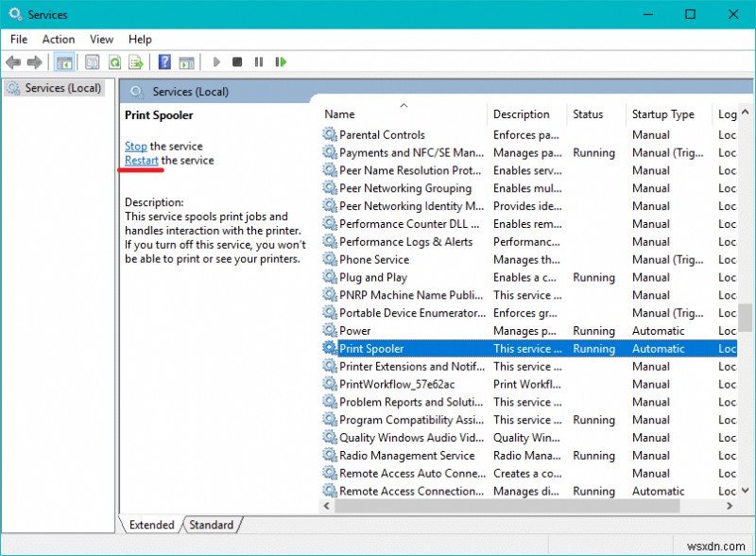Click the gear icon beside Parental Controls

(x=330, y=134)
